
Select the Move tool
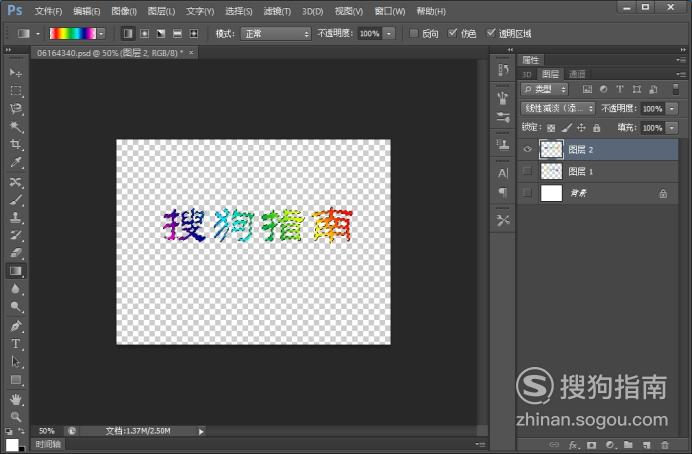(16, 72)
